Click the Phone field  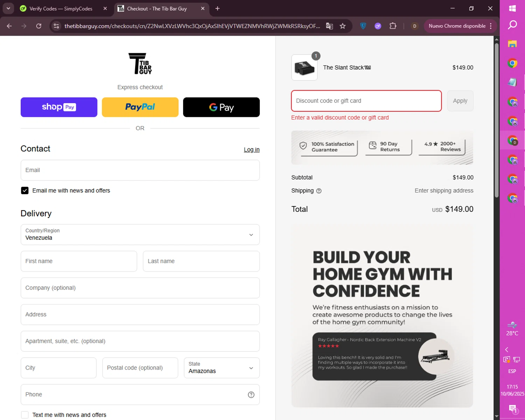(140, 394)
